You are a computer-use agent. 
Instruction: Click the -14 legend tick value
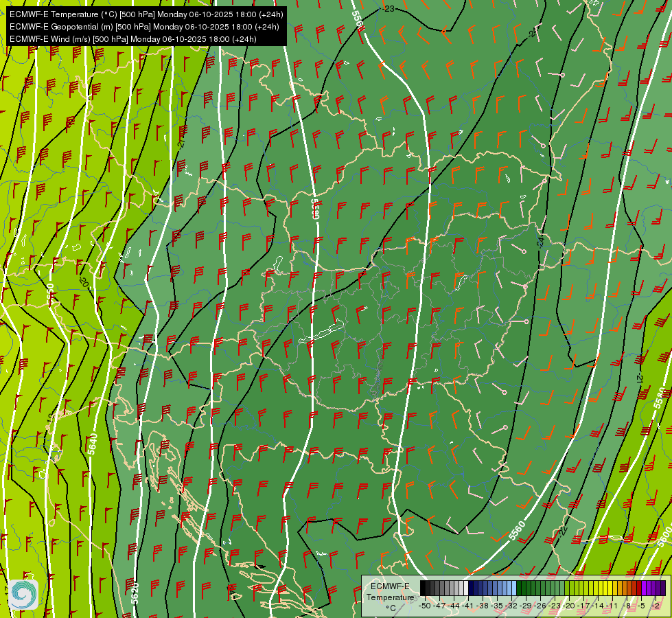point(598,606)
